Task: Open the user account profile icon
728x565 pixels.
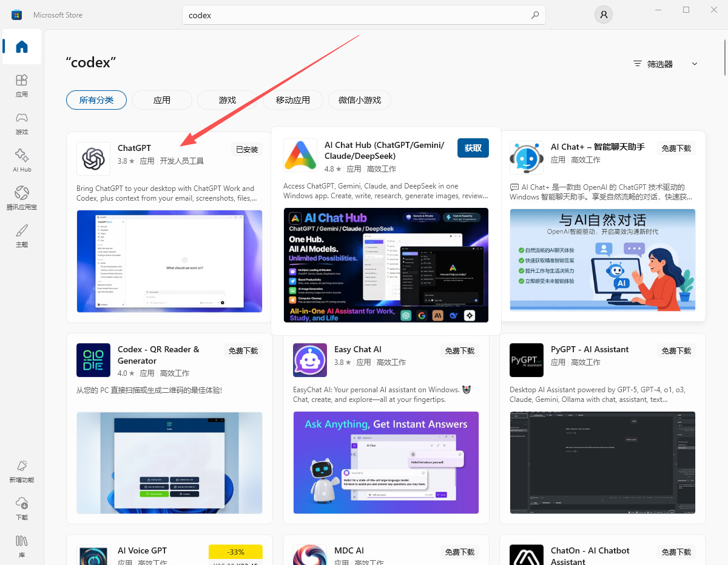Action: pos(603,15)
